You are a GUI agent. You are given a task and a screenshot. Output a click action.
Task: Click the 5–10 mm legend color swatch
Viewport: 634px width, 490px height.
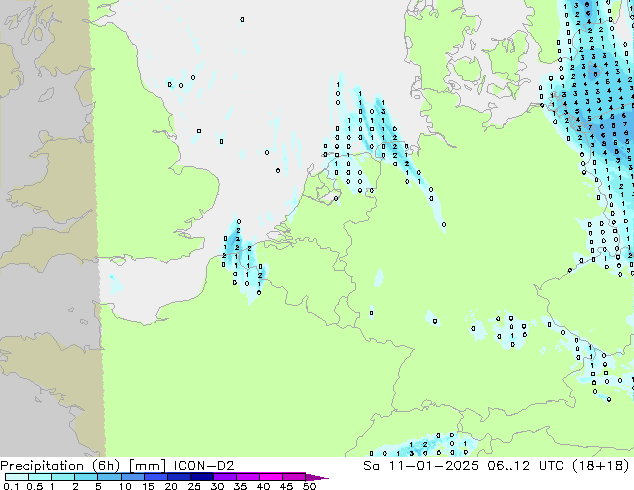coord(109,477)
